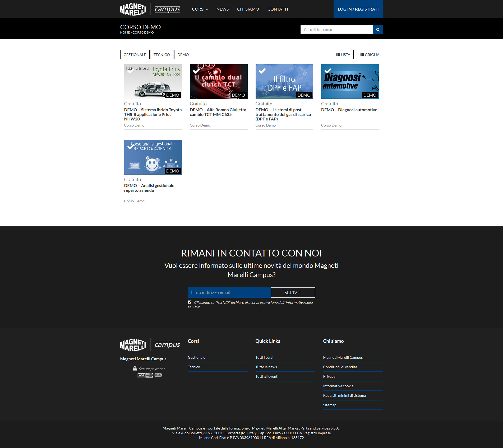
Task: Click footer Gestionale link
Action: pos(196,357)
